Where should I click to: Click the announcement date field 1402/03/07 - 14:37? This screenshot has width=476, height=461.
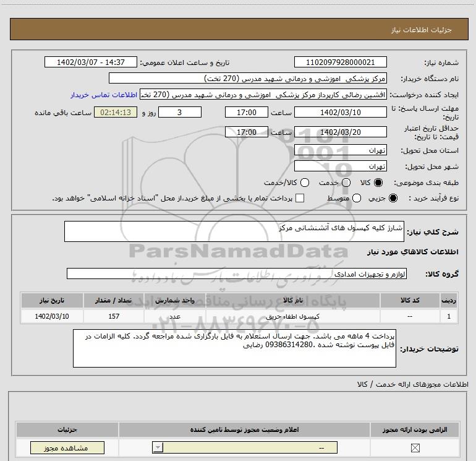91,62
